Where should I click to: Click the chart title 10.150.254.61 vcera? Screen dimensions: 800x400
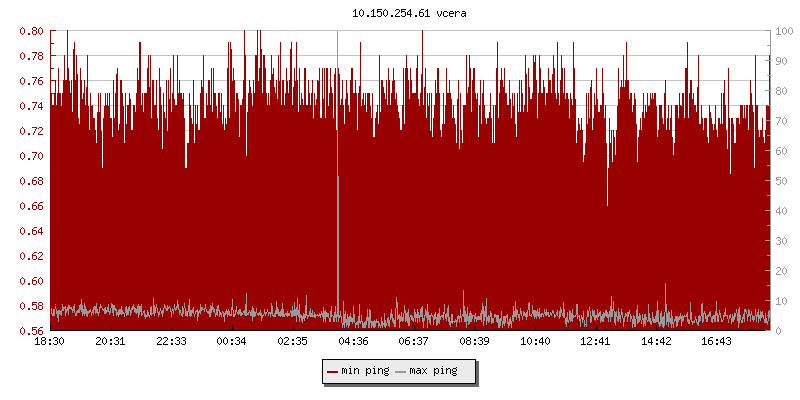pyautogui.click(x=409, y=14)
